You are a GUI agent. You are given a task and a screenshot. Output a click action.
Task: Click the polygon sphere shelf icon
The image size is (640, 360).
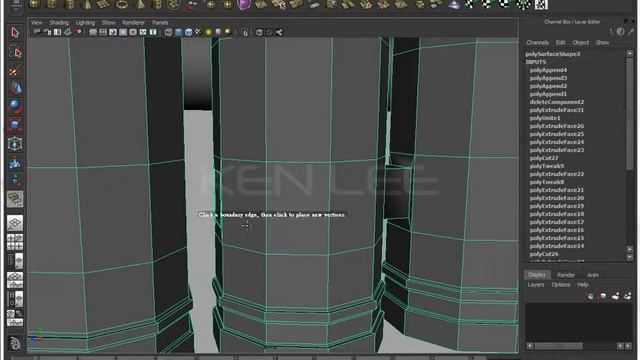(34, 4)
